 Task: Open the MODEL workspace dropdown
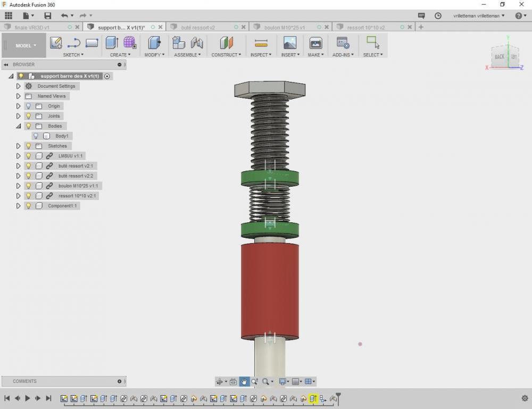click(26, 45)
